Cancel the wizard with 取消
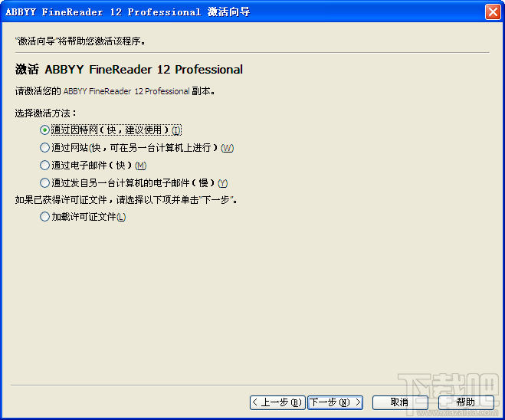Viewport: 505px width, 420px height. 400,402
